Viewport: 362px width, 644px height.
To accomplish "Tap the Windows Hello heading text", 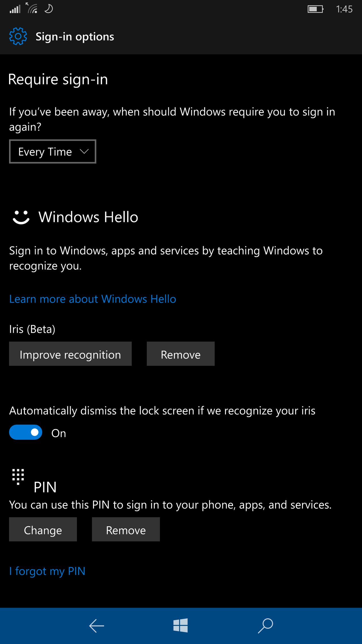I will coord(88,217).
